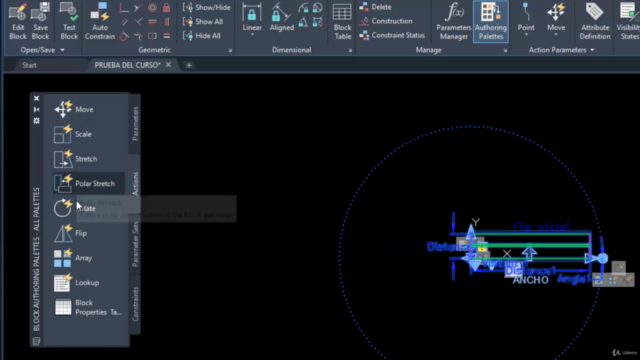Screen dimensions: 640x360
Task: Click the Save Block button
Action: [x=40, y=21]
